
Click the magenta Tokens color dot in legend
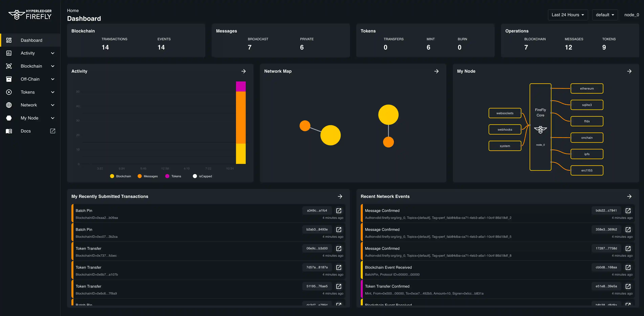pyautogui.click(x=167, y=176)
